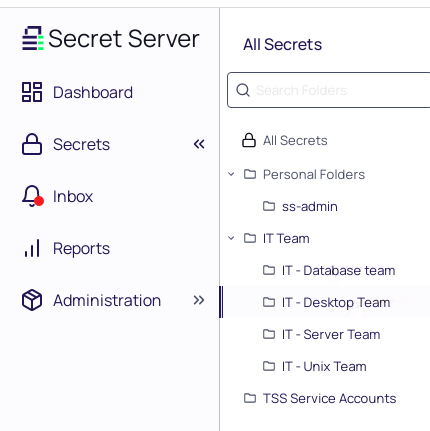Select IT - Database team folder
The width and height of the screenshot is (430, 431).
[x=338, y=270]
